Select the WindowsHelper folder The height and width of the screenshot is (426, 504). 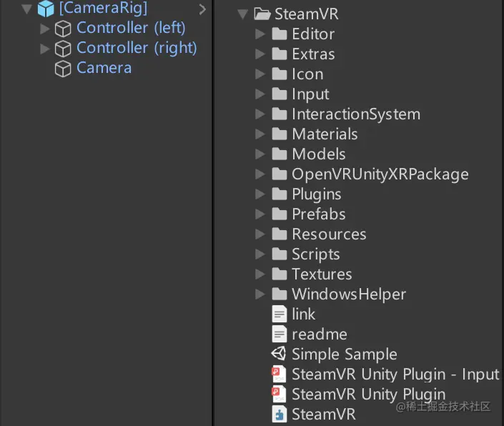tap(348, 294)
